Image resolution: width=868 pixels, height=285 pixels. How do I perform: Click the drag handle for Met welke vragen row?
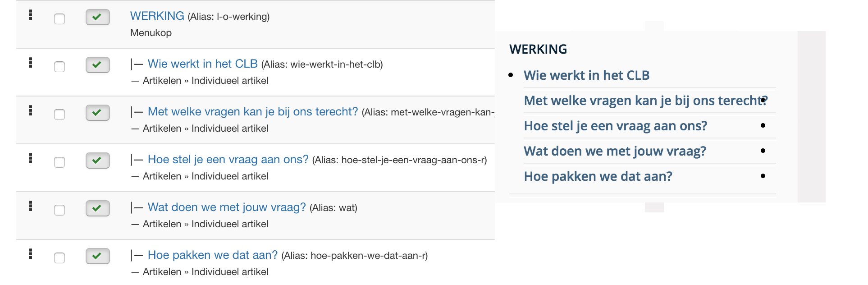[31, 110]
